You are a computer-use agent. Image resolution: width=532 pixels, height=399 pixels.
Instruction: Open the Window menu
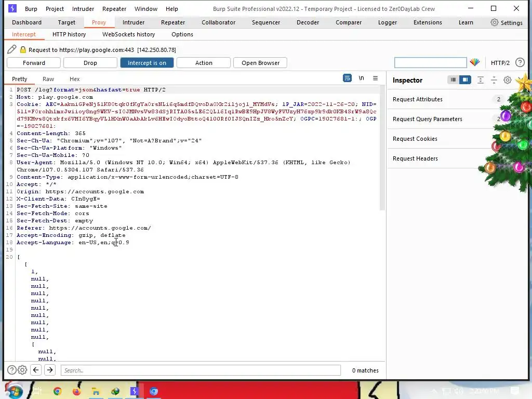(x=146, y=9)
